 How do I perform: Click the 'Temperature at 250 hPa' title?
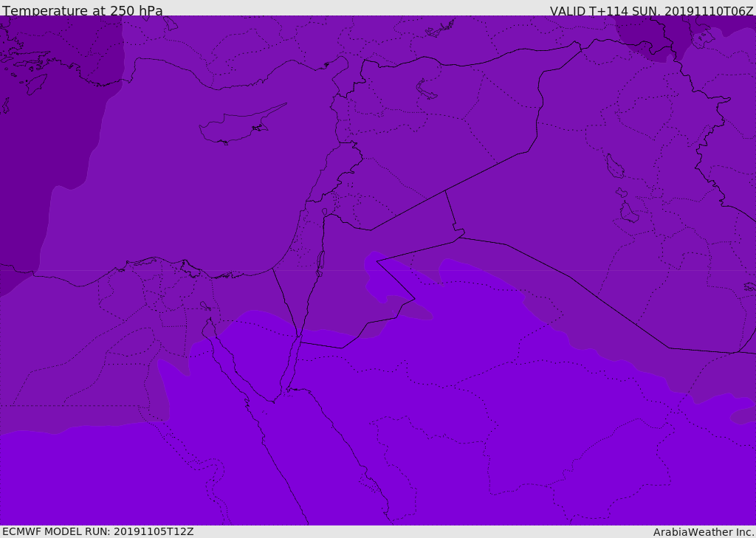coord(83,10)
